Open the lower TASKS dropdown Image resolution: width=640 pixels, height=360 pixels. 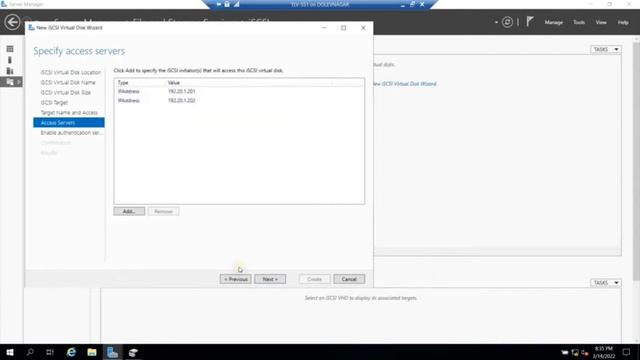tap(606, 283)
